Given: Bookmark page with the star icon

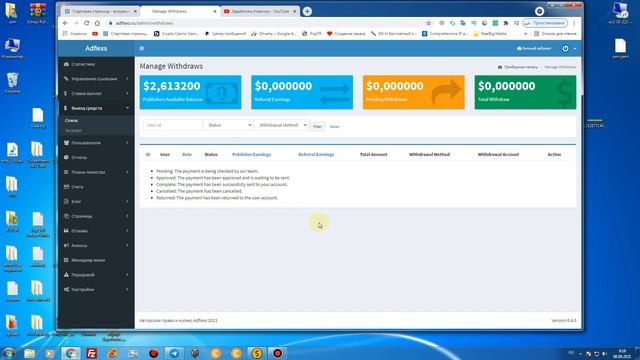Looking at the screenshot, I should 429,23.
